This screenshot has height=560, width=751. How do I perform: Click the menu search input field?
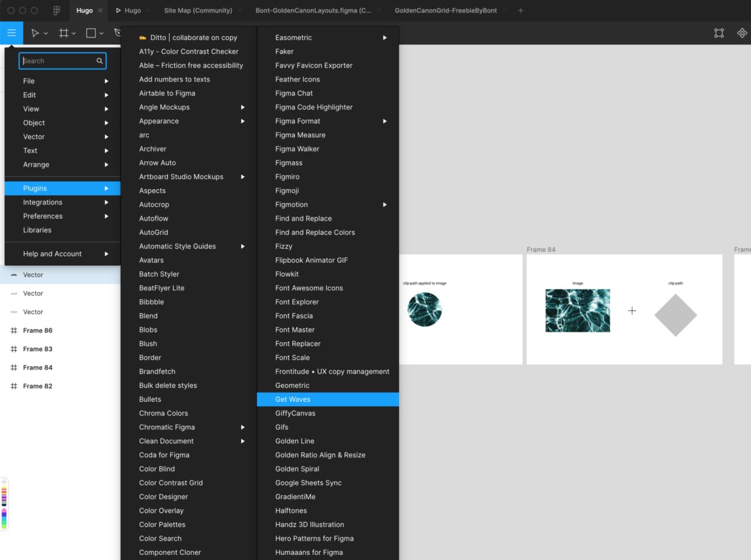pyautogui.click(x=62, y=61)
